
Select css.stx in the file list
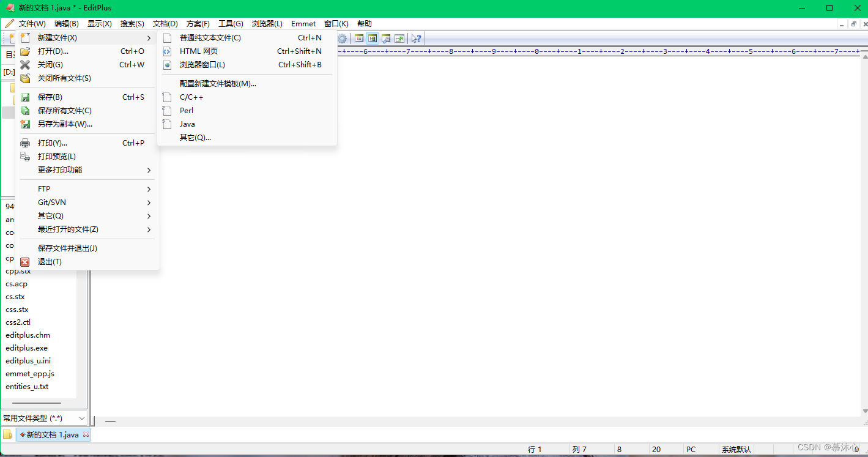pos(17,310)
